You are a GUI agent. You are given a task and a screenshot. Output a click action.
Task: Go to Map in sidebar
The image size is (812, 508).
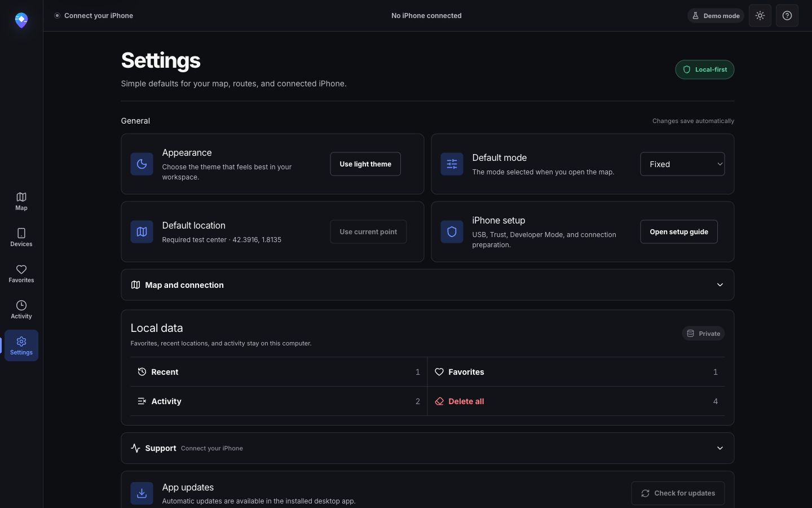click(x=21, y=201)
